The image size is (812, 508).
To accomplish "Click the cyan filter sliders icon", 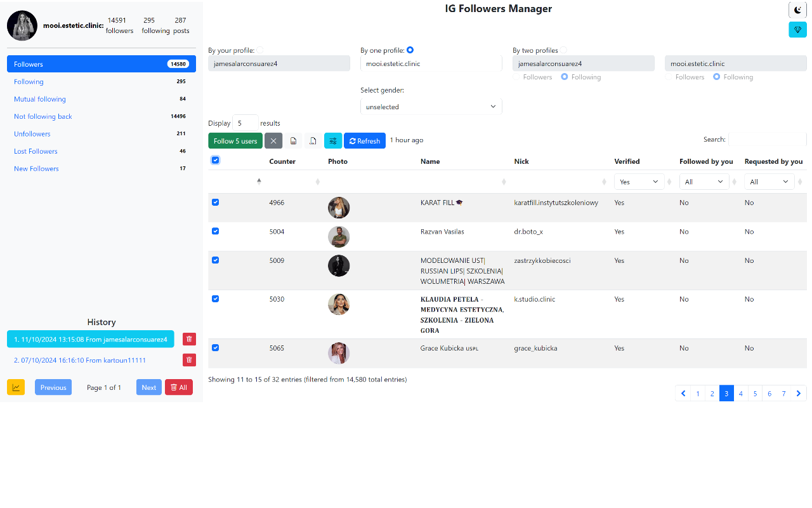I will [333, 140].
